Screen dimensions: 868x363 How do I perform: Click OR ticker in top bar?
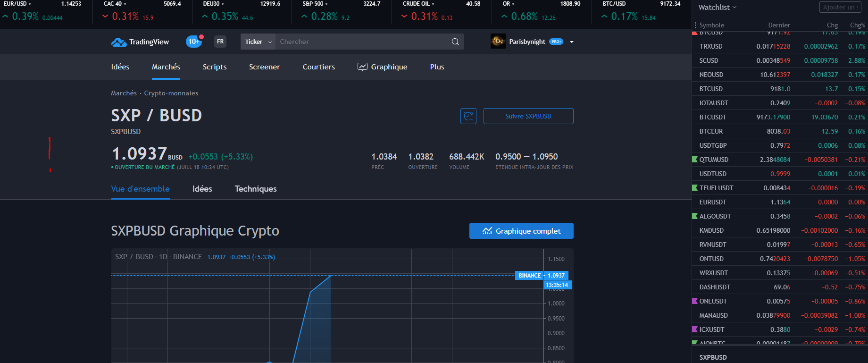pos(541,11)
